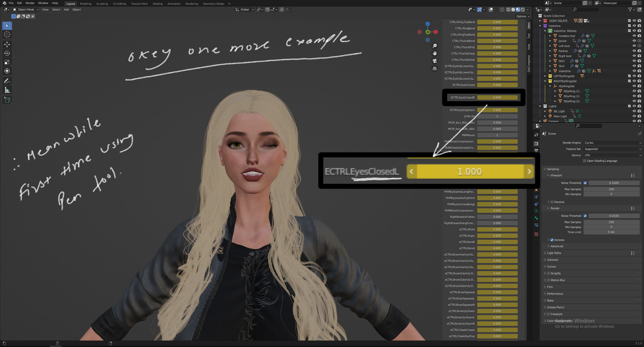Open the Physics properties tab icon
644x347 pixels.
pos(536,197)
